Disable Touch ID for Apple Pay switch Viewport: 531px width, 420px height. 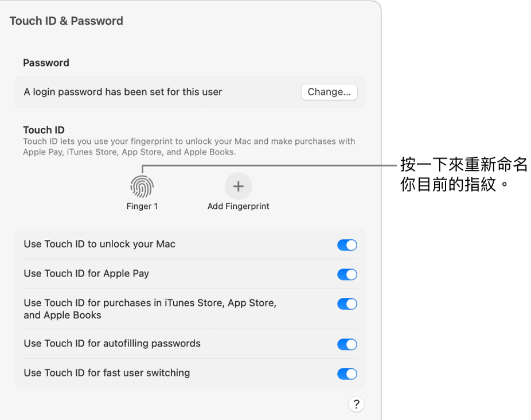click(x=347, y=274)
